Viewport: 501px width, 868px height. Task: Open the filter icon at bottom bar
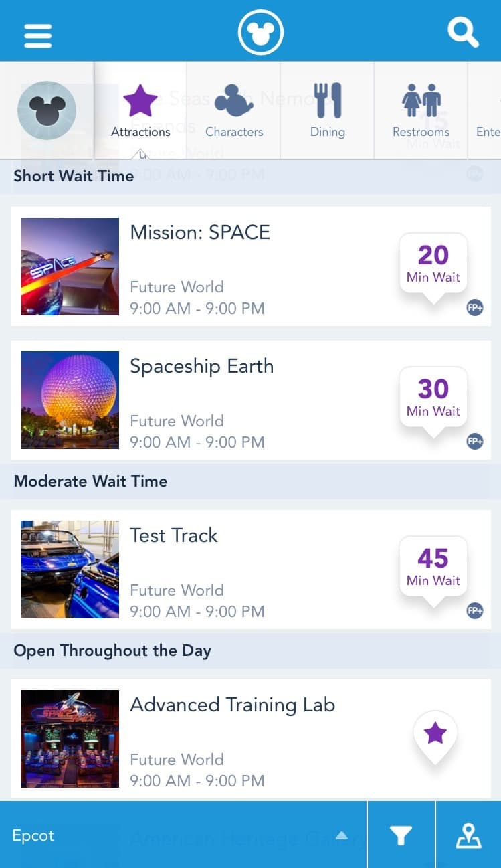401,835
